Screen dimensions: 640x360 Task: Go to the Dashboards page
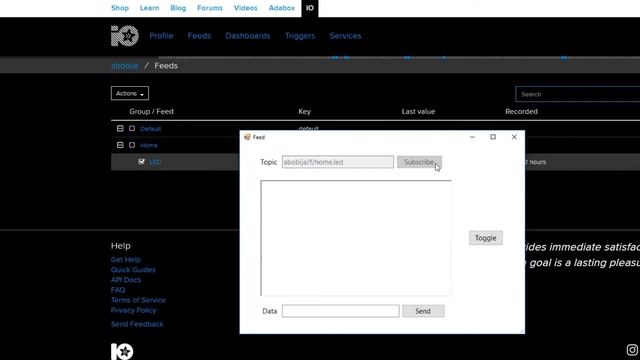coord(248,36)
